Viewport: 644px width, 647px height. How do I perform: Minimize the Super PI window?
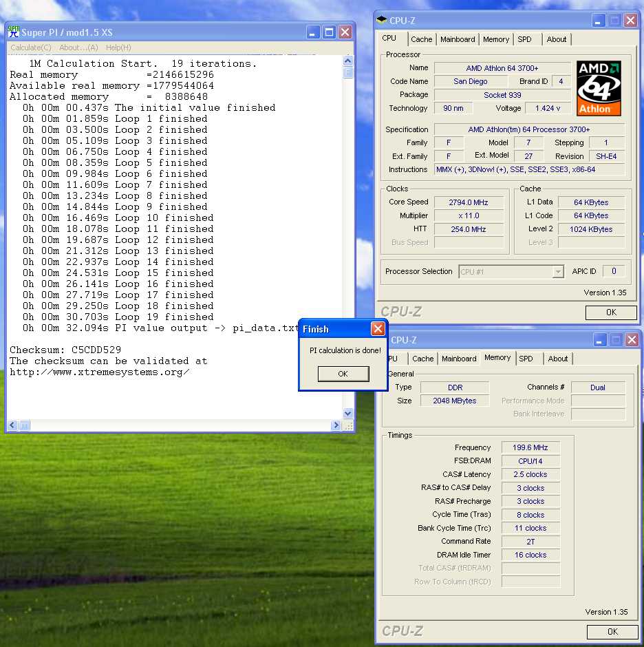click(313, 32)
